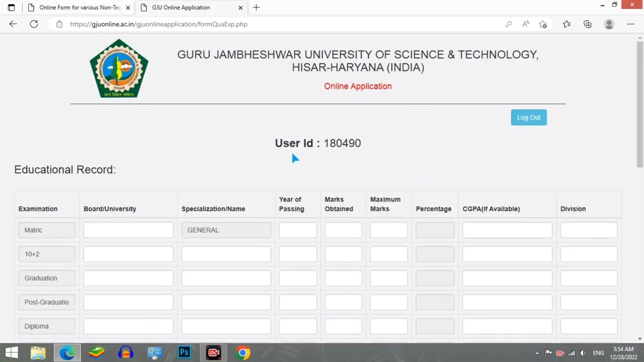Open Google Chrome from taskbar
Image resolution: width=644 pixels, height=362 pixels.
243,353
